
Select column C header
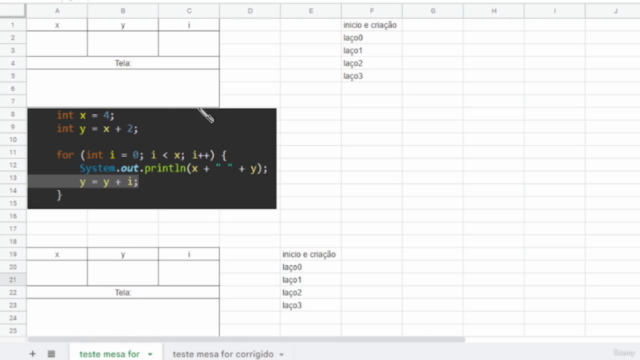(189, 11)
